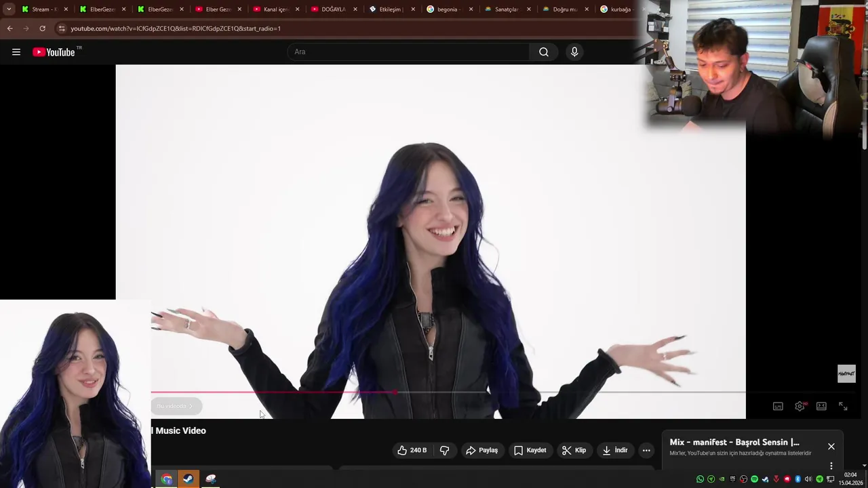This screenshot has width=868, height=488.
Task: Open the third taskbar app icon
Action: click(x=211, y=479)
